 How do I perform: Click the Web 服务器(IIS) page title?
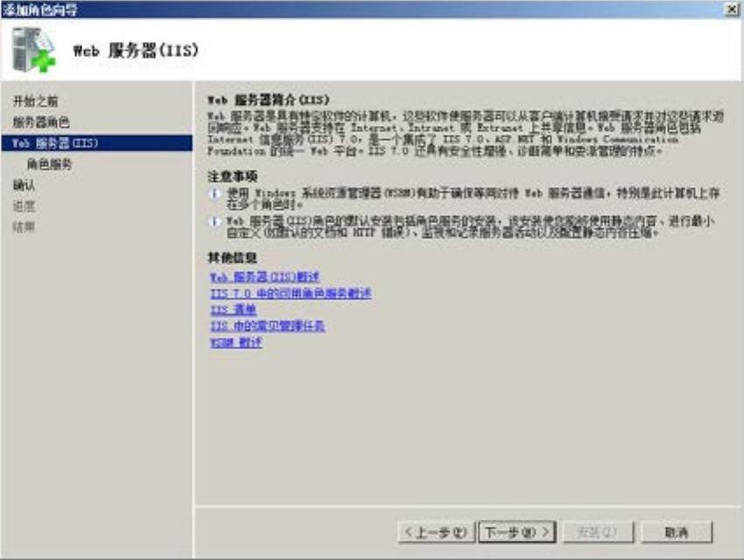pos(136,50)
